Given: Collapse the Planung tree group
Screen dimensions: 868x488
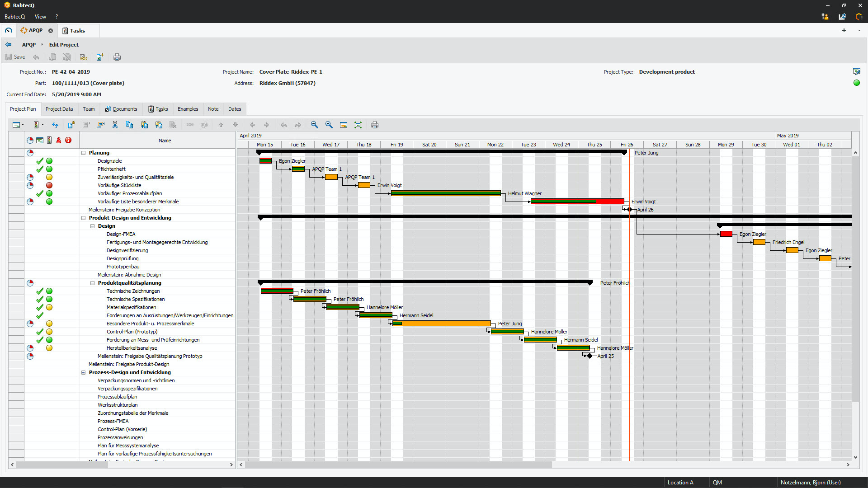Looking at the screenshot, I should coord(83,153).
